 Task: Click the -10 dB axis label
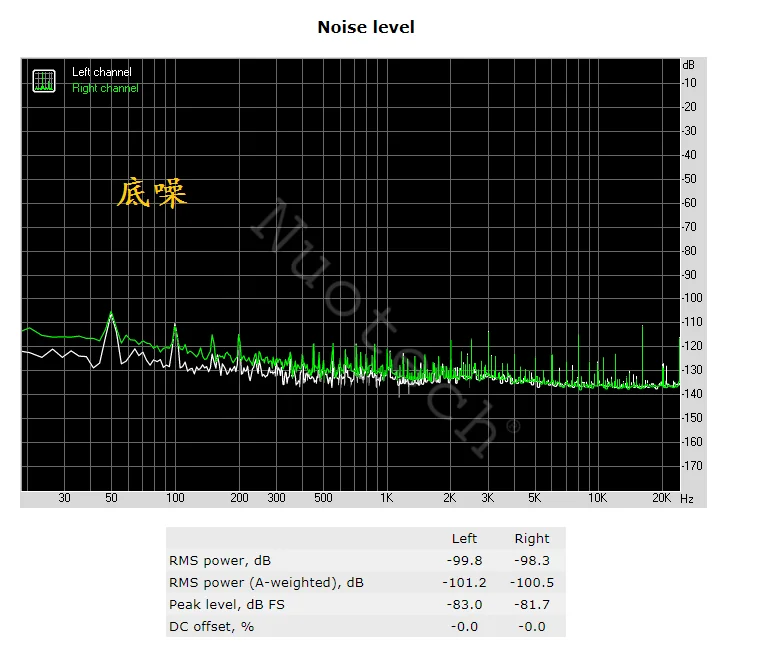tap(689, 83)
